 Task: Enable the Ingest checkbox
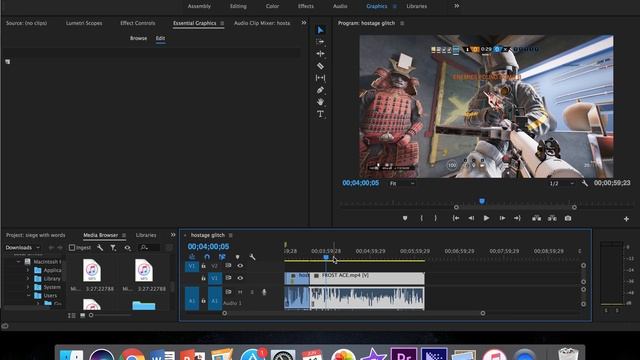[x=72, y=247]
